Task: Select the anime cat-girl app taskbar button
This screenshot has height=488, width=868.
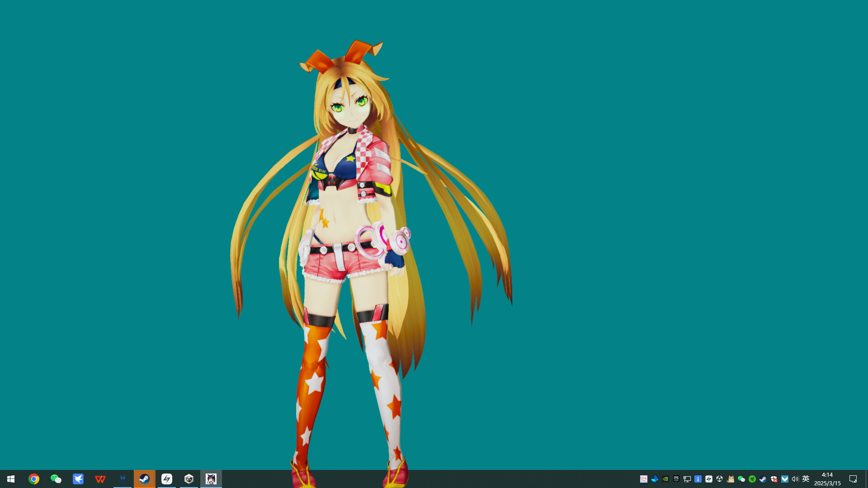Action: (211, 479)
